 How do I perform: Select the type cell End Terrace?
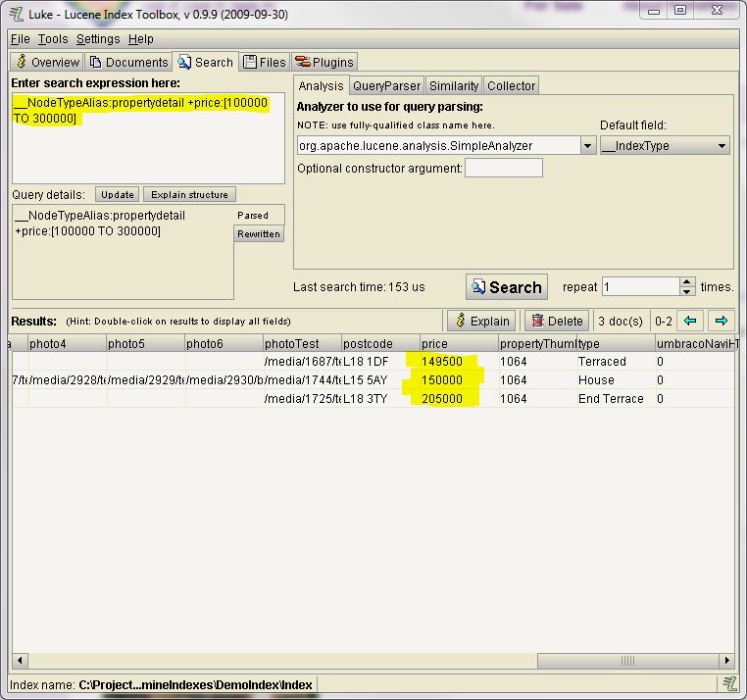point(616,399)
